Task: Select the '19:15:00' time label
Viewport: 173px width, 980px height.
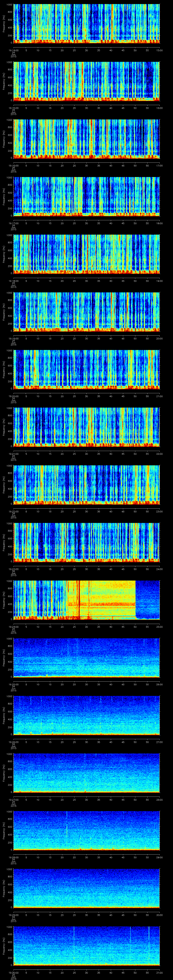Action: pyautogui.click(x=13, y=108)
